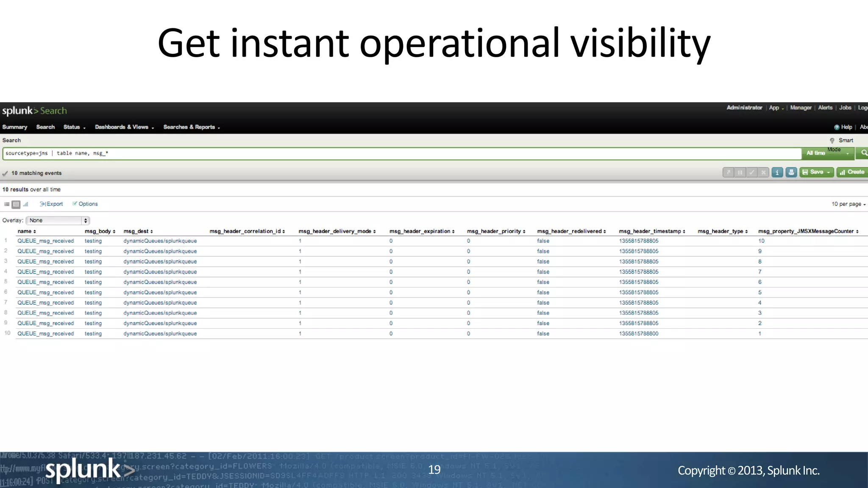The width and height of the screenshot is (868, 488).
Task: Sort by msg_header_priority column
Action: 496,231
